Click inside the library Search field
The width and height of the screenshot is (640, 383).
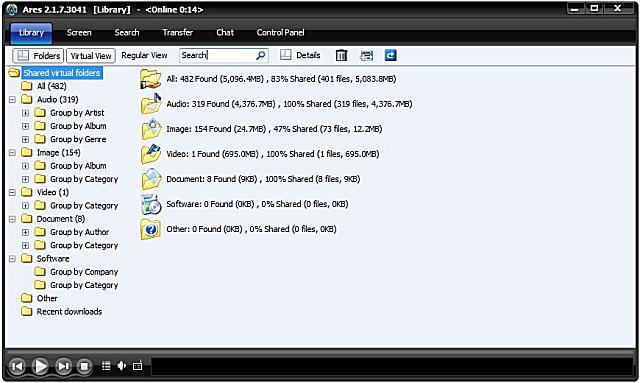[217, 56]
